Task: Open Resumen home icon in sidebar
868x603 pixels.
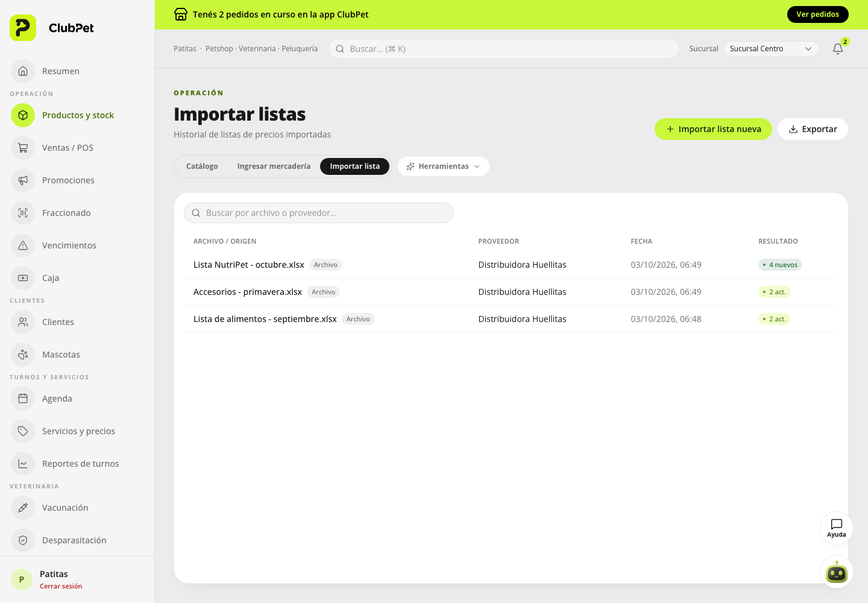Action: coord(23,71)
